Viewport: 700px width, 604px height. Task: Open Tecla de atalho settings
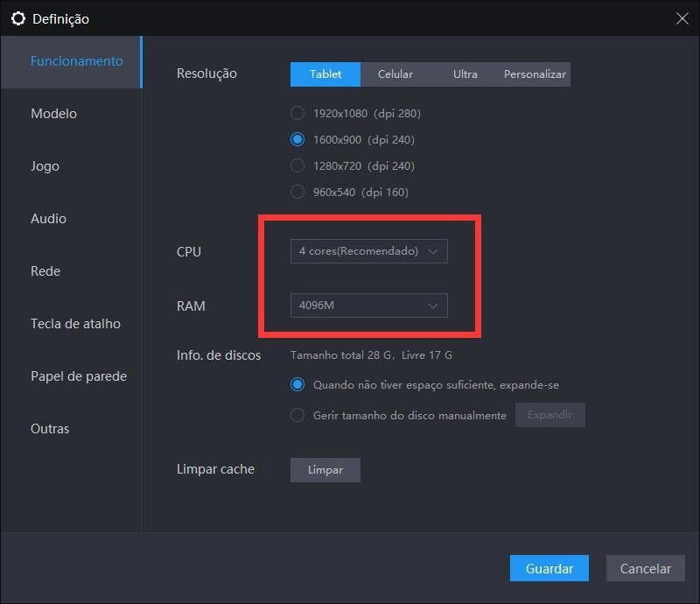pyautogui.click(x=75, y=324)
